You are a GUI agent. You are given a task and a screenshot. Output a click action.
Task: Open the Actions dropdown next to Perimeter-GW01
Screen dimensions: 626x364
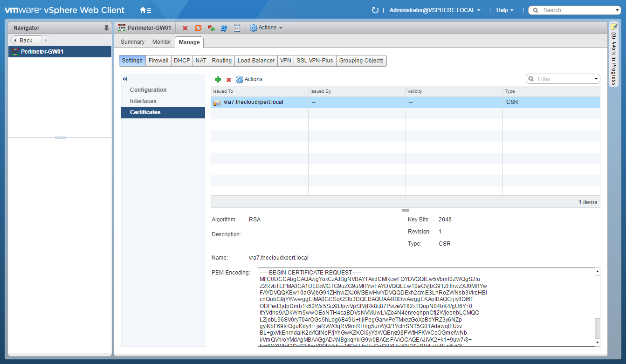[267, 28]
